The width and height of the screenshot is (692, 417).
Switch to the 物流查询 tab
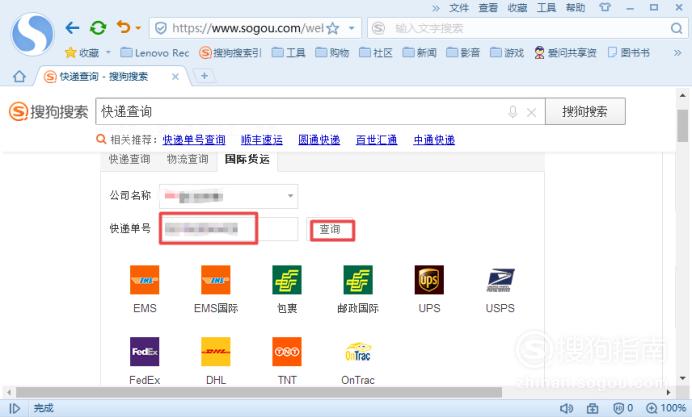point(188,159)
